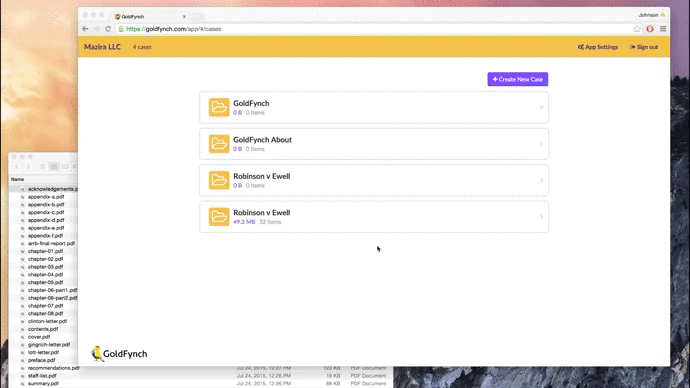Select the 49.3 MB Robinson v Ewell folder icon
This screenshot has height=388, width=690.
pos(219,216)
